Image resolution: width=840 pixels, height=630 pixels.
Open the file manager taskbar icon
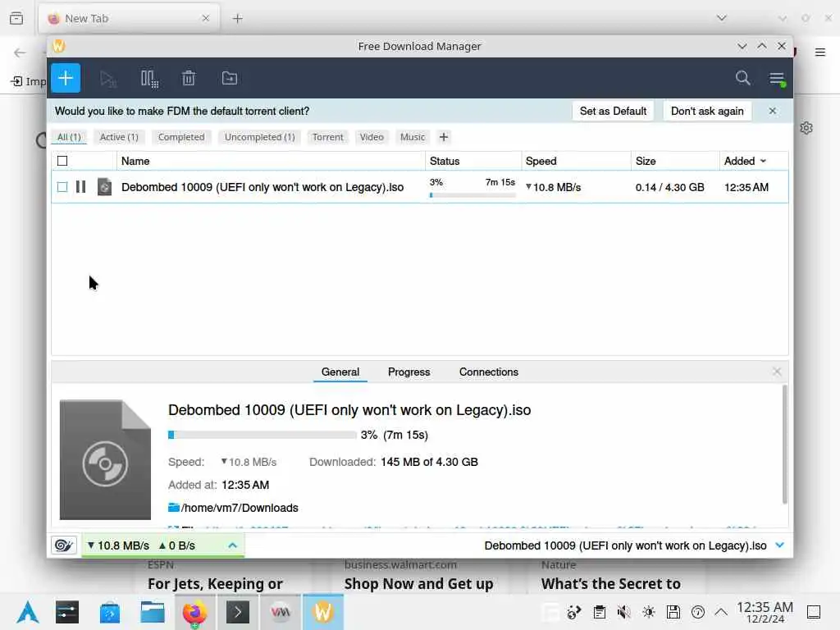point(153,612)
